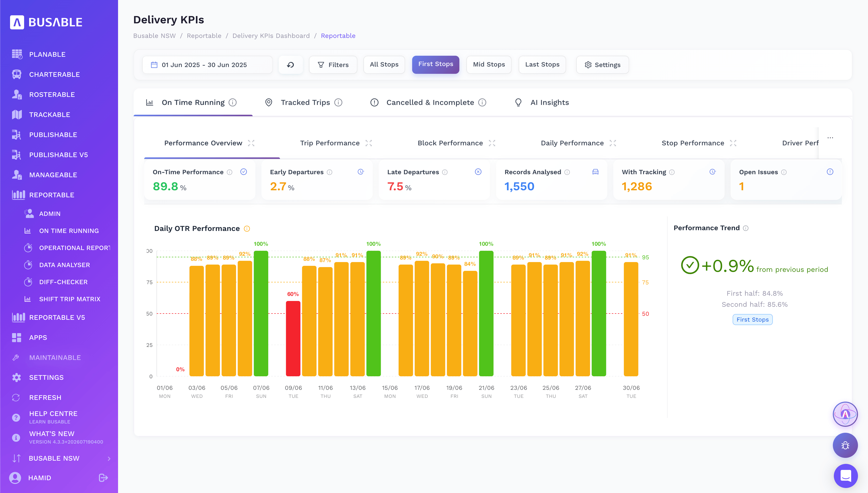The width and height of the screenshot is (868, 493).
Task: Click the info icon beside Tracked Trips
Action: pyautogui.click(x=338, y=102)
